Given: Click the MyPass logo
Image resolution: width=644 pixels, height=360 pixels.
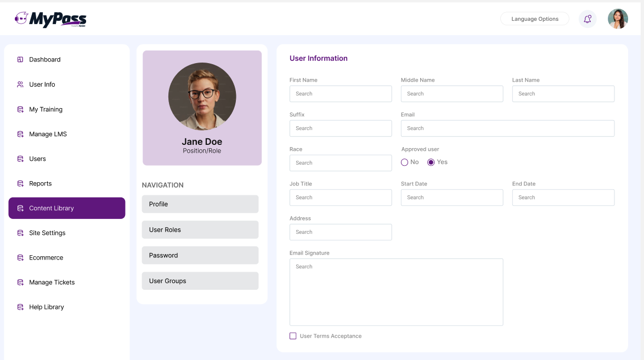Looking at the screenshot, I should point(50,19).
